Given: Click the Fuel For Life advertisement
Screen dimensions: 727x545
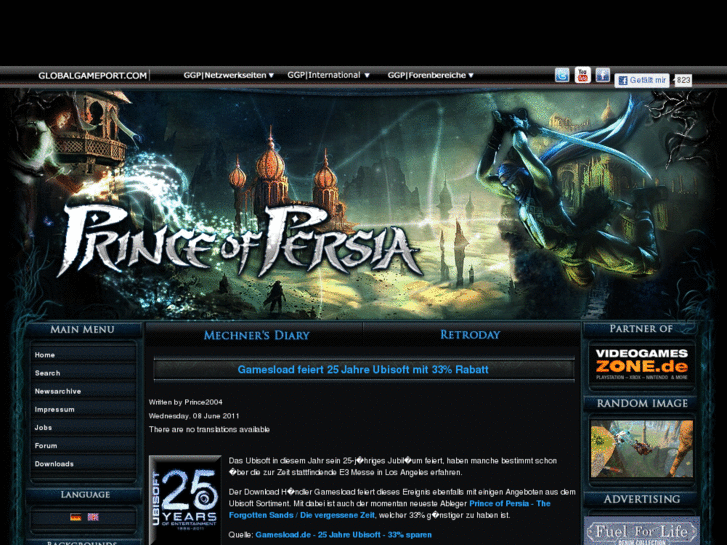Looking at the screenshot, I should [x=642, y=531].
